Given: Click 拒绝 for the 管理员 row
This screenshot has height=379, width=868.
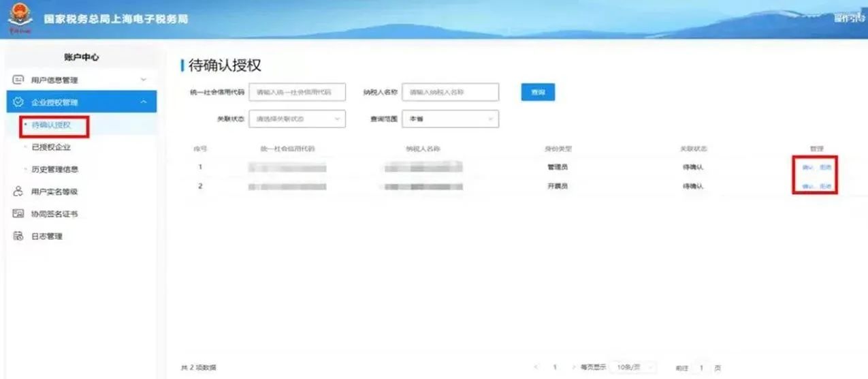Looking at the screenshot, I should click(x=825, y=167).
